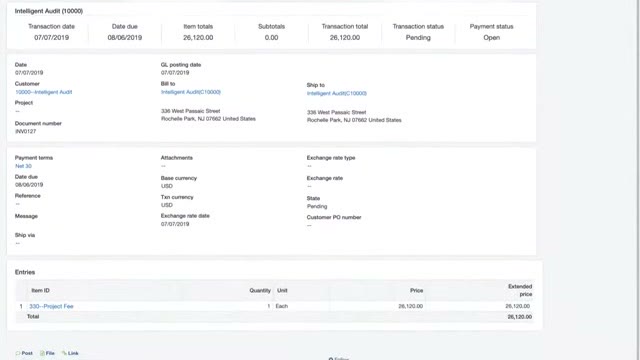This screenshot has width=640, height=360.
Task: Click Exchange rate date 07/07/2019 value
Action: [x=175, y=224]
